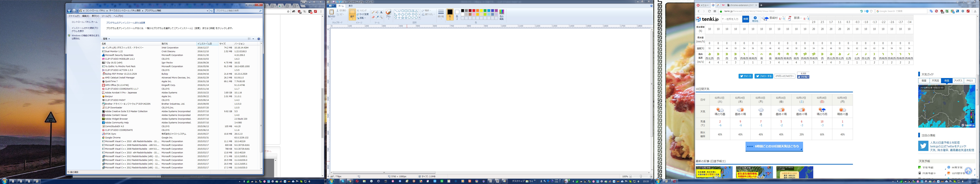
Task: Open the ツール(T) menu in Control Panel
Action: (106, 16)
